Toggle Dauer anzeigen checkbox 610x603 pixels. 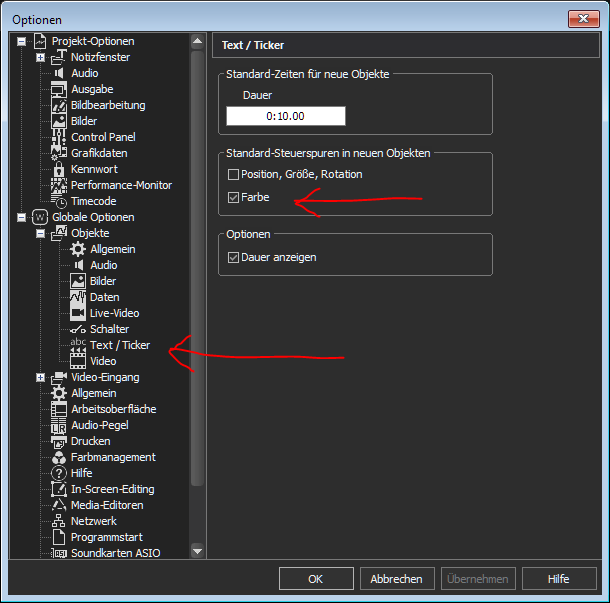tap(234, 257)
